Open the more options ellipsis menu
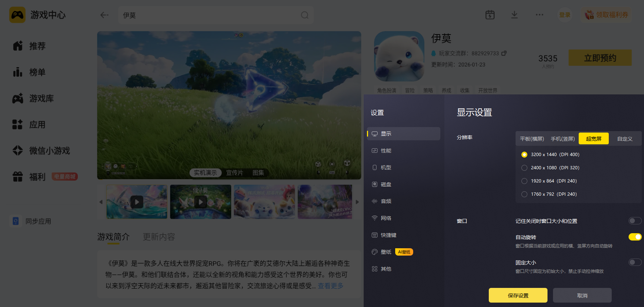Screen dimensions: 644x307 click(539, 15)
